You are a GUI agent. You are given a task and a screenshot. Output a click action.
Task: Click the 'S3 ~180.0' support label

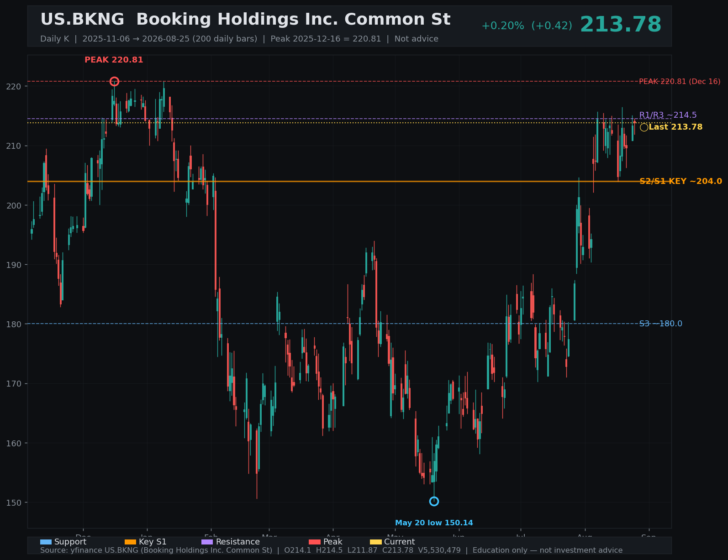pyautogui.click(x=660, y=324)
